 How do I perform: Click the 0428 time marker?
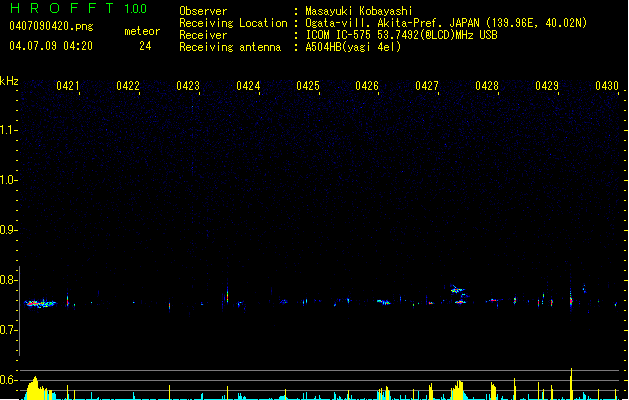click(487, 86)
